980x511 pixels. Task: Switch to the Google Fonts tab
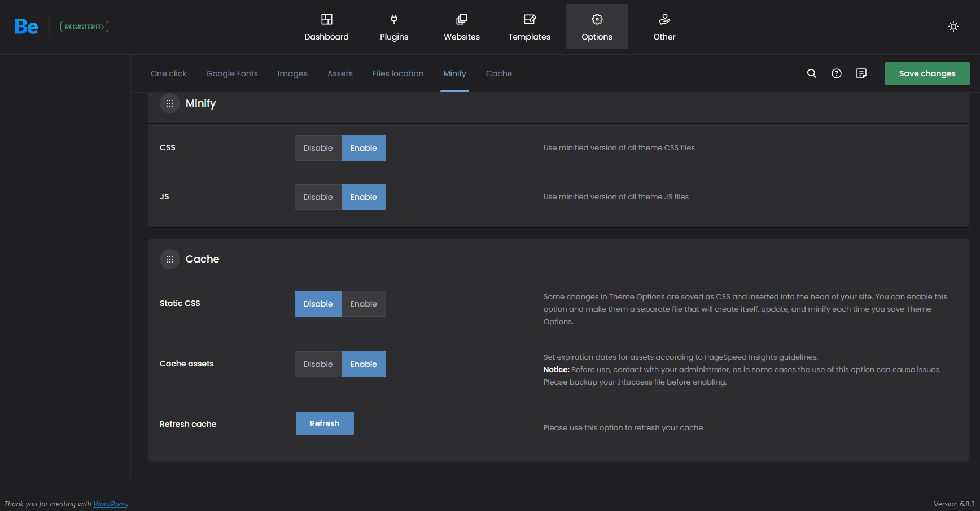[231, 73]
